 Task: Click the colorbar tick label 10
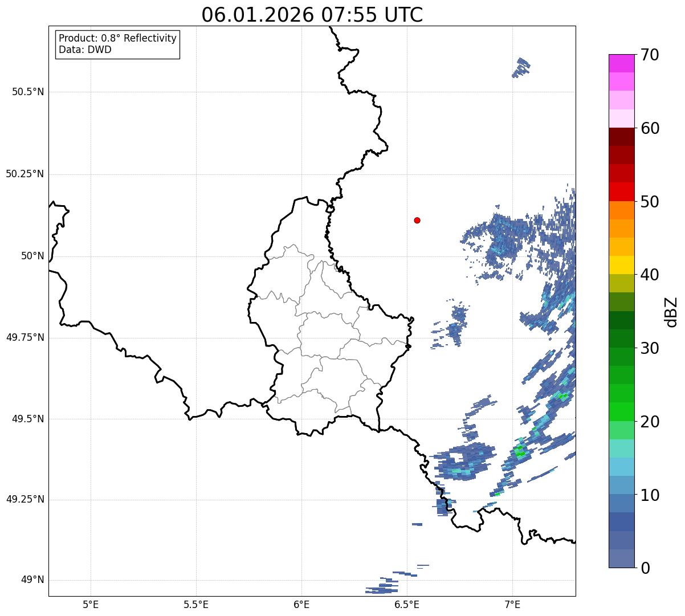649,495
